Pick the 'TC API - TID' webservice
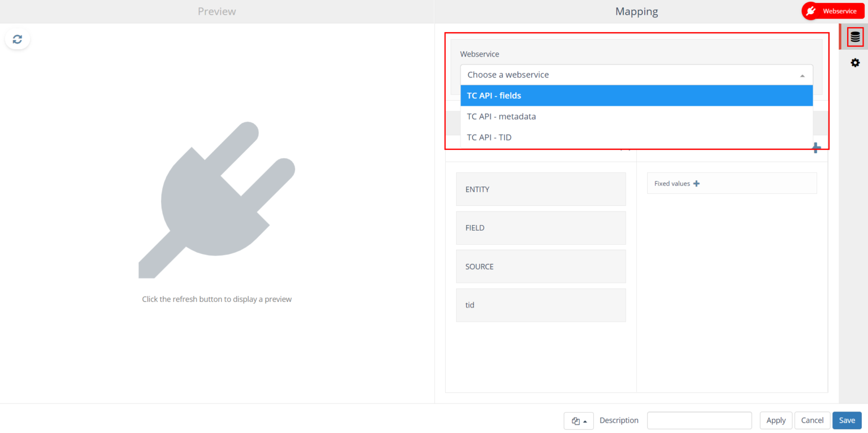Image resolution: width=868 pixels, height=433 pixels. (636, 137)
